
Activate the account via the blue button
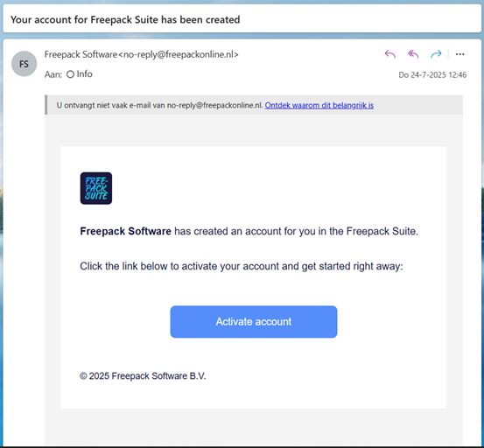click(254, 322)
